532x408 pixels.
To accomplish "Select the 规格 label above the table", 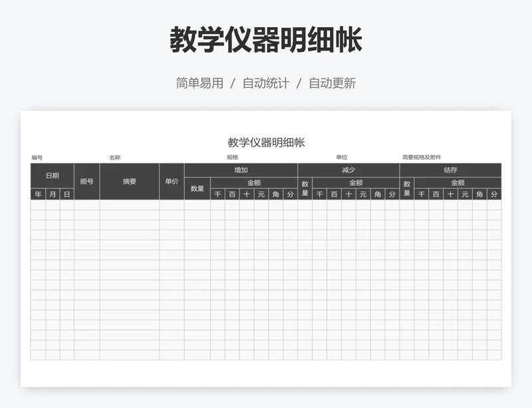I will pos(232,157).
